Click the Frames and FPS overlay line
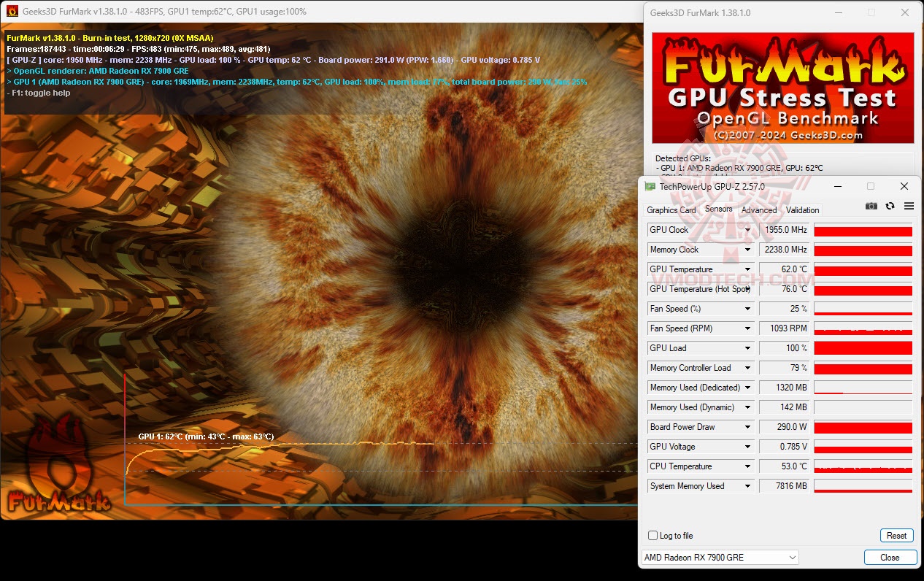Screen dimensions: 924x581 click(x=139, y=49)
